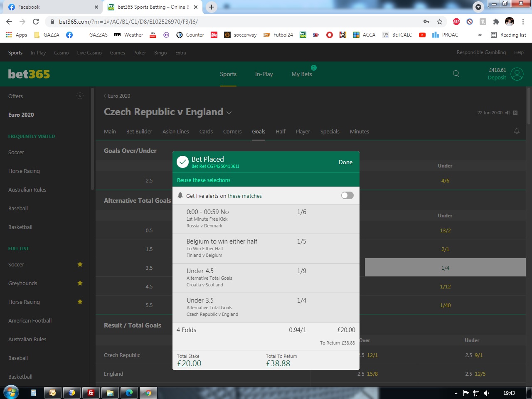Open the Chrome three-dot menu
The height and width of the screenshot is (399, 532).
[523, 22]
